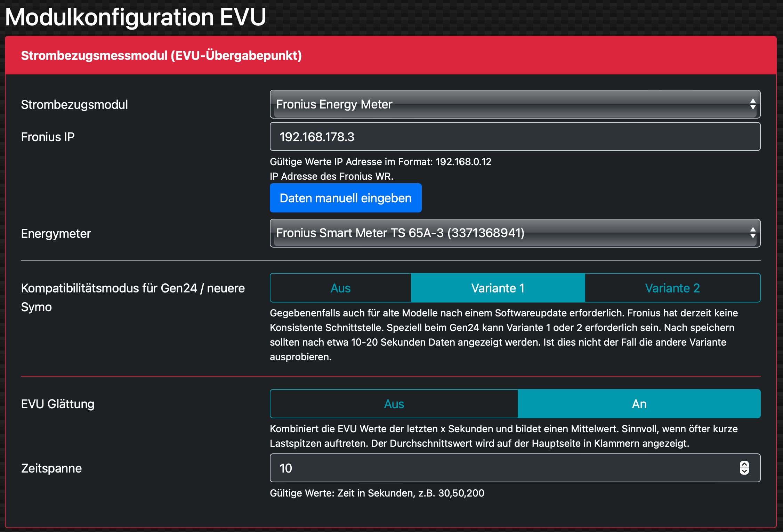Click the Modulkonfiguration EVU page title
The image size is (783, 532).
click(x=136, y=17)
